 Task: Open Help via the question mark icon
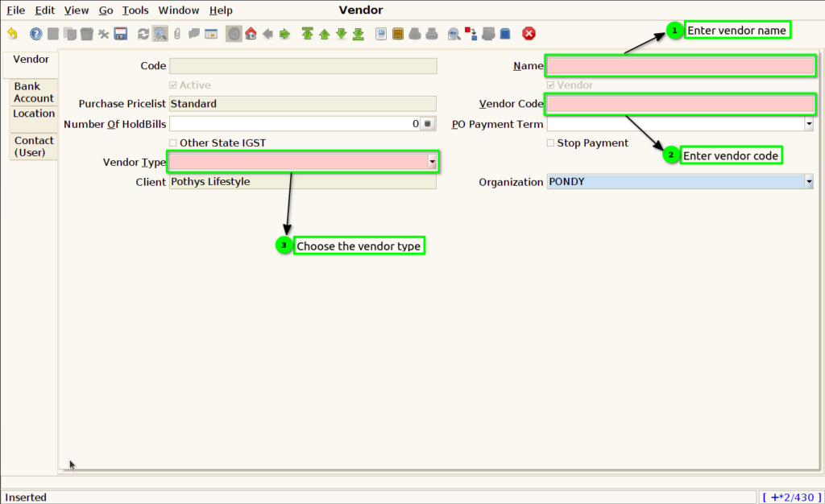click(x=35, y=34)
